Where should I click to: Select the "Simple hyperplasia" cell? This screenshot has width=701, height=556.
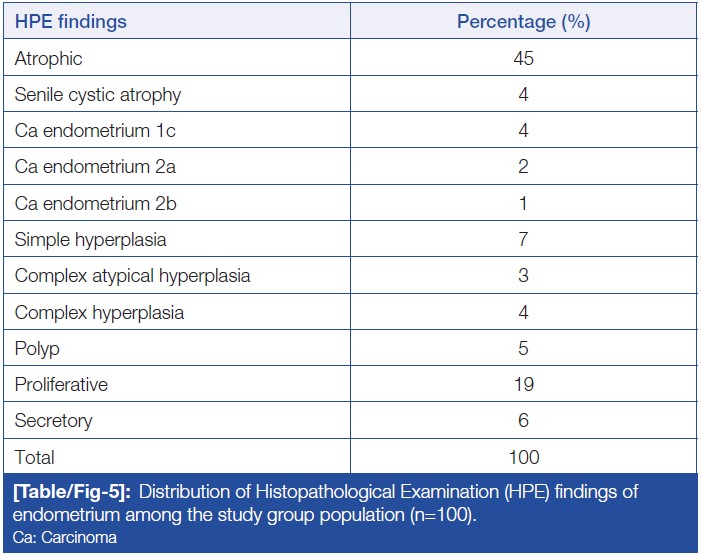point(90,240)
